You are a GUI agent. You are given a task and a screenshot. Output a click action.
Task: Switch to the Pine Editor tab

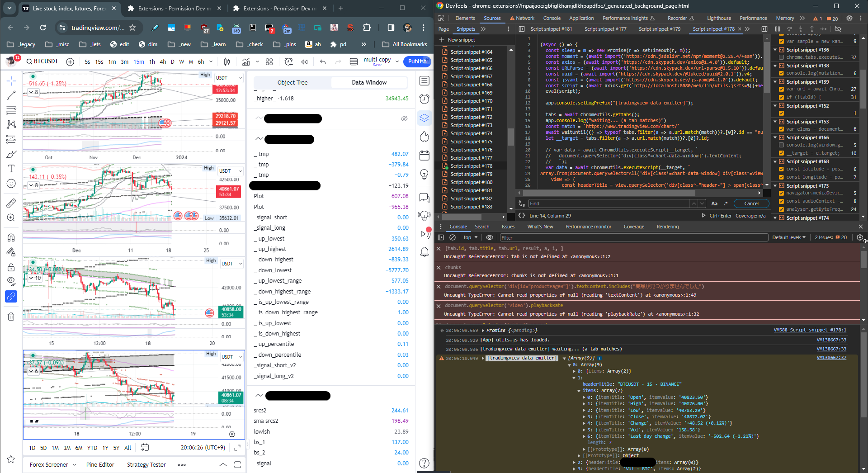point(100,464)
